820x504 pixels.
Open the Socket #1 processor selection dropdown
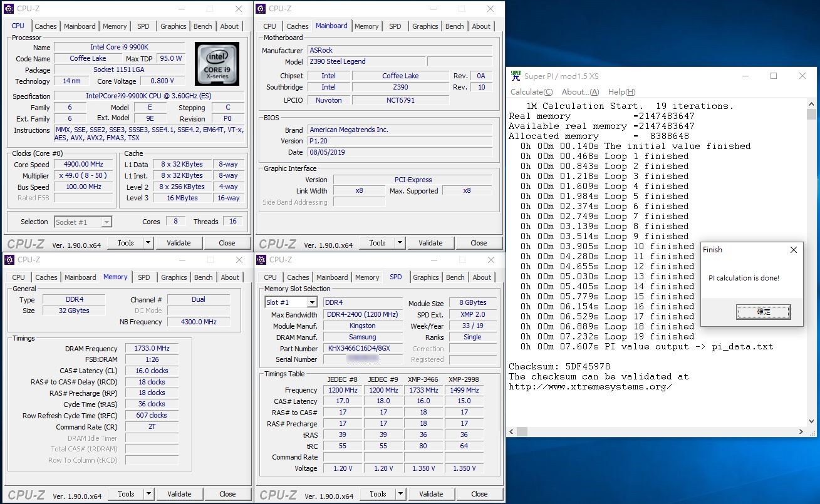[x=106, y=222]
